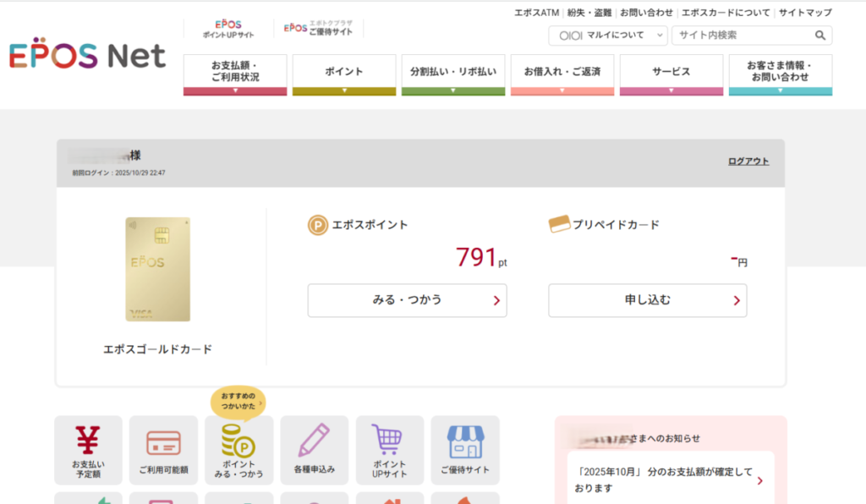Click the site search magnifier icon
Image resolution: width=866 pixels, height=504 pixels.
click(x=820, y=36)
